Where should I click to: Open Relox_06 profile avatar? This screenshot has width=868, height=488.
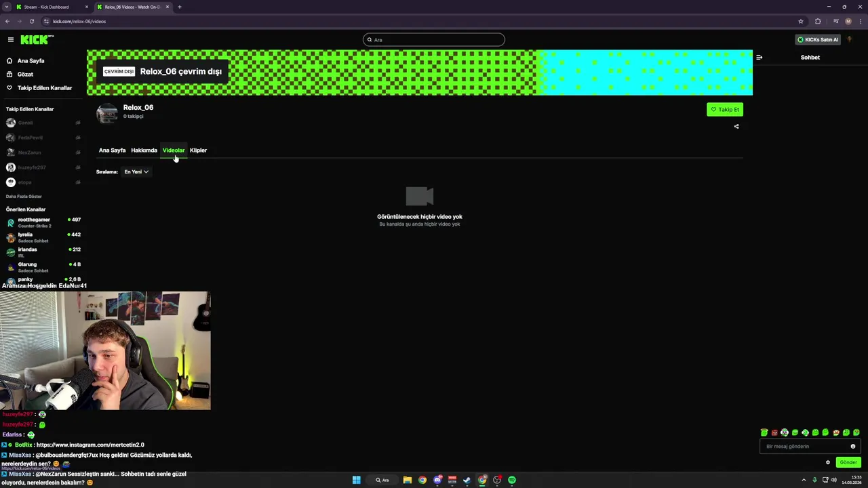tap(106, 114)
